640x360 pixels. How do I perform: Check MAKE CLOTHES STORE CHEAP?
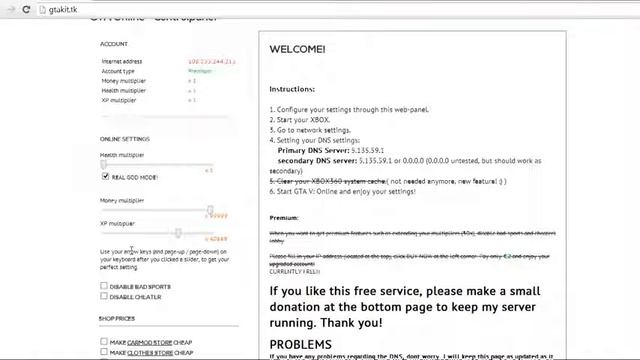pyautogui.click(x=104, y=351)
